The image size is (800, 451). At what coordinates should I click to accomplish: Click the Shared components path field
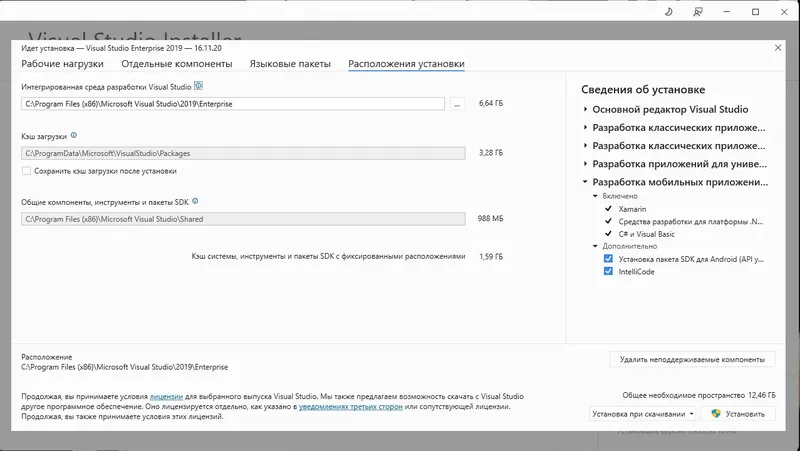coord(243,219)
